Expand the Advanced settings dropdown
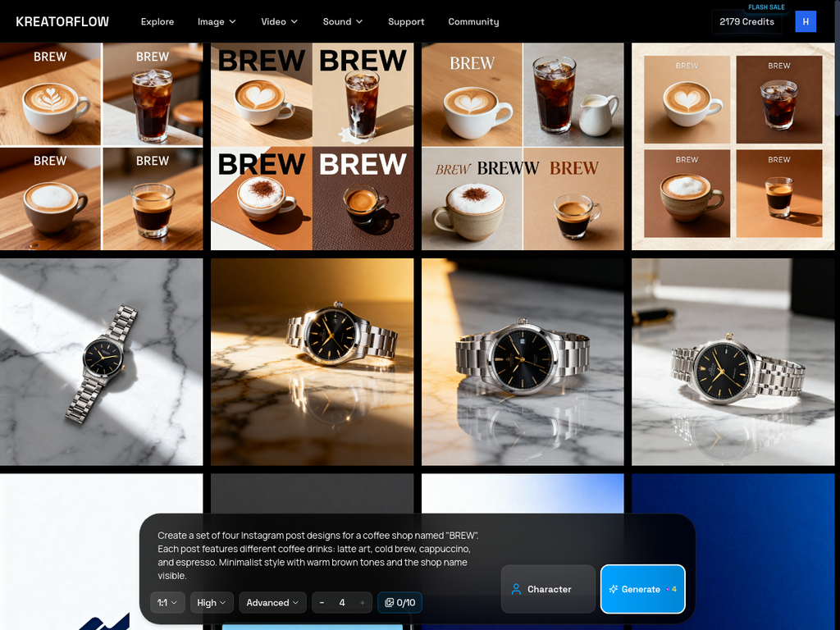 pyautogui.click(x=272, y=602)
